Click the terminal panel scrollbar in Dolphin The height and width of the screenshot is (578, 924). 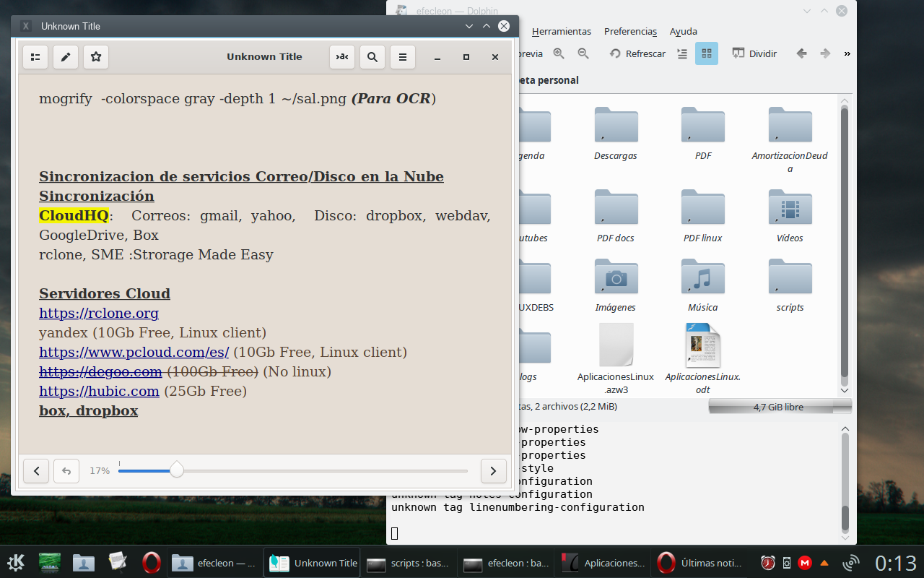point(845,482)
